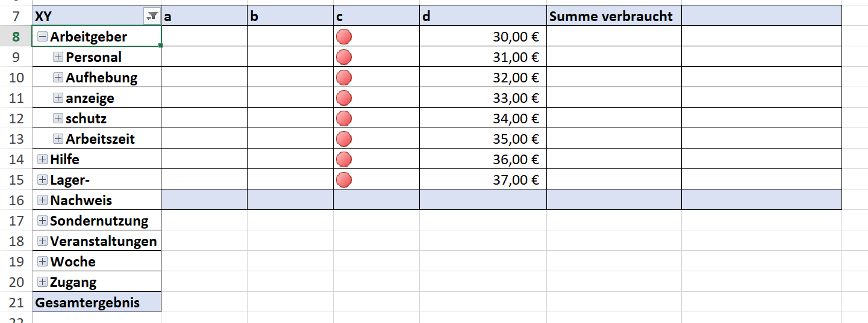Select row header 16
This screenshot has width=868, height=323.
point(16,200)
